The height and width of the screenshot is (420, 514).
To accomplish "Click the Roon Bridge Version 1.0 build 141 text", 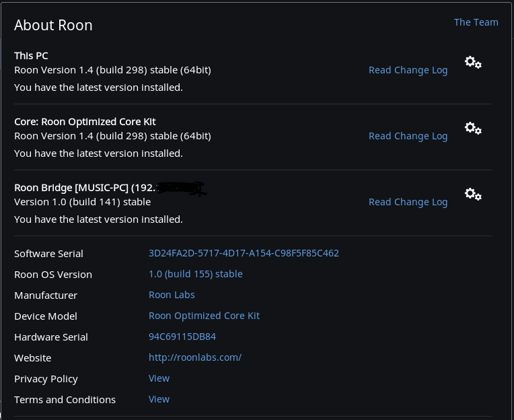I will coord(82,202).
